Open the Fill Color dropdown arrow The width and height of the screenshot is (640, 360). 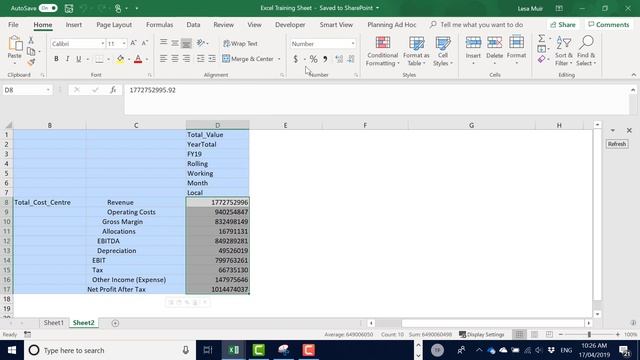[x=129, y=60]
